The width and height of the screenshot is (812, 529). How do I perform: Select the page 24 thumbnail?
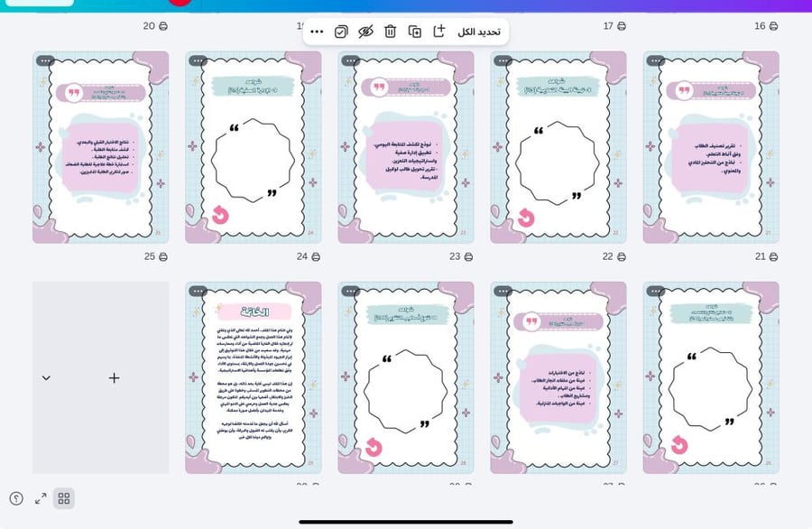(x=254, y=147)
